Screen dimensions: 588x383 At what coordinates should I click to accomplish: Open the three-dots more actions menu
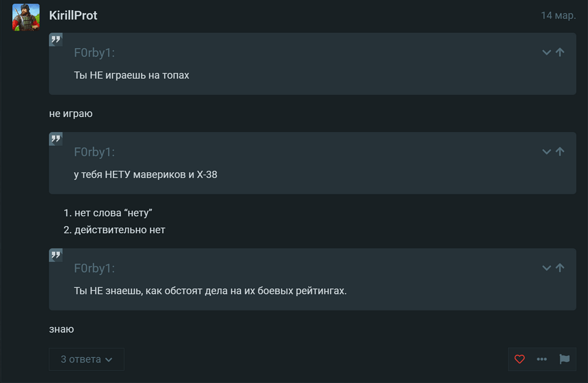pos(542,359)
